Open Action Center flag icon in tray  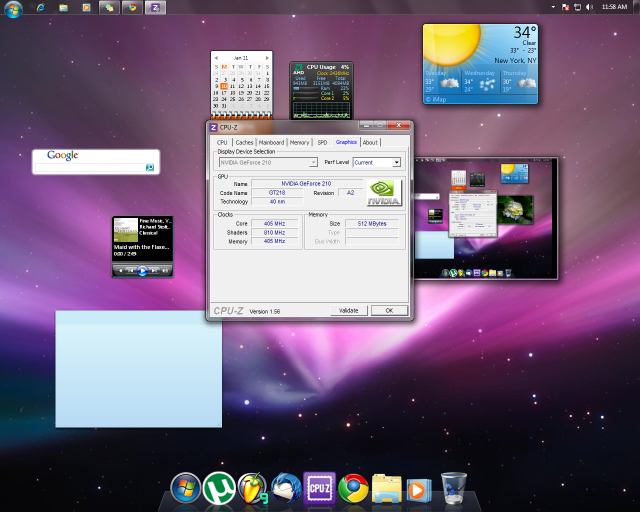[x=565, y=7]
